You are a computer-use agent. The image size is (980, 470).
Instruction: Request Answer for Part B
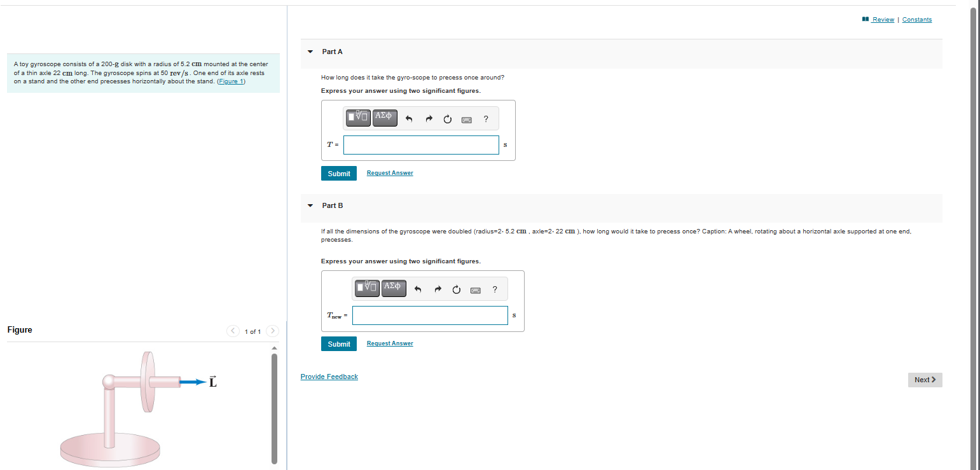coord(390,343)
